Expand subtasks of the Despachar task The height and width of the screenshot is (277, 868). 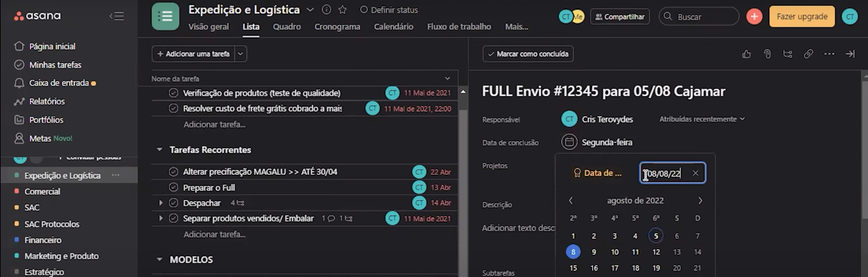(161, 203)
